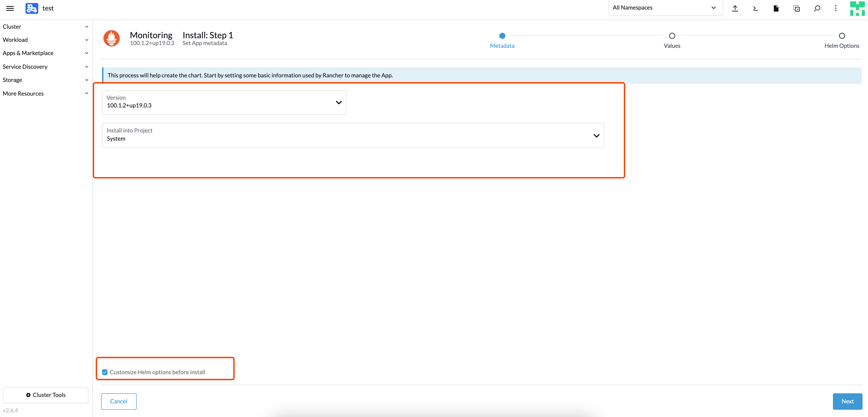
Task: Copy KubeConfig to clipboard icon
Action: 796,8
